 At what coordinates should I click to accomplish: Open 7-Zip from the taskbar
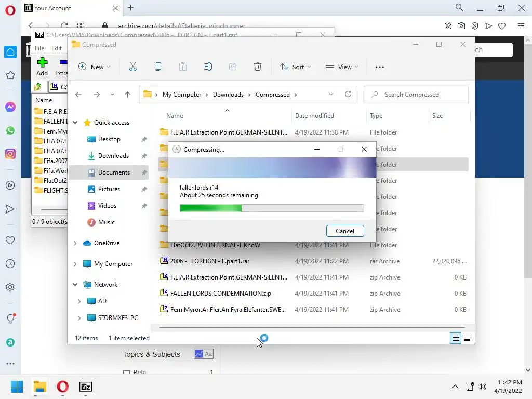[x=86, y=387]
